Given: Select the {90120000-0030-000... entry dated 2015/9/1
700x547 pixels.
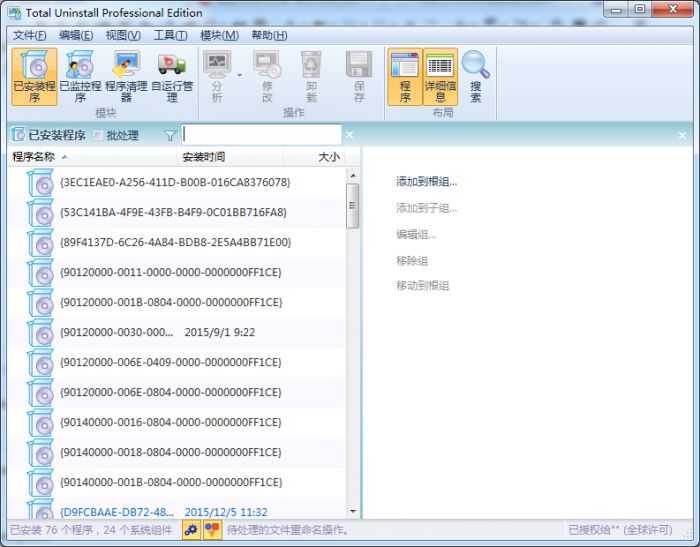Looking at the screenshot, I should 177,332.
